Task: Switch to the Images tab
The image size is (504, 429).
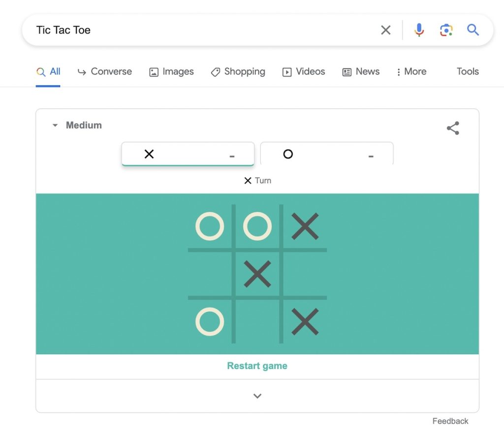Action: coord(171,72)
